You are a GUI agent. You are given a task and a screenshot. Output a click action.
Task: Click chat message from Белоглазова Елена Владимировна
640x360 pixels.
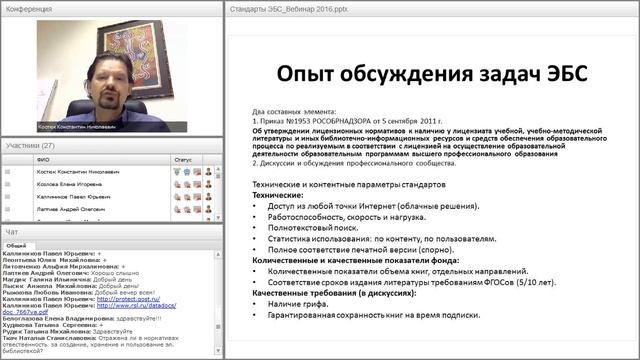click(x=82, y=319)
